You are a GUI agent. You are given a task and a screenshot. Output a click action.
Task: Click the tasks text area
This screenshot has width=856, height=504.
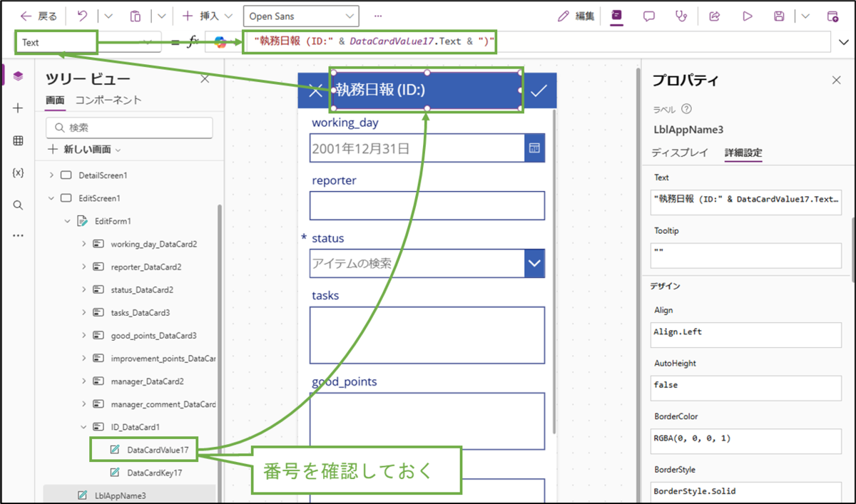[427, 335]
